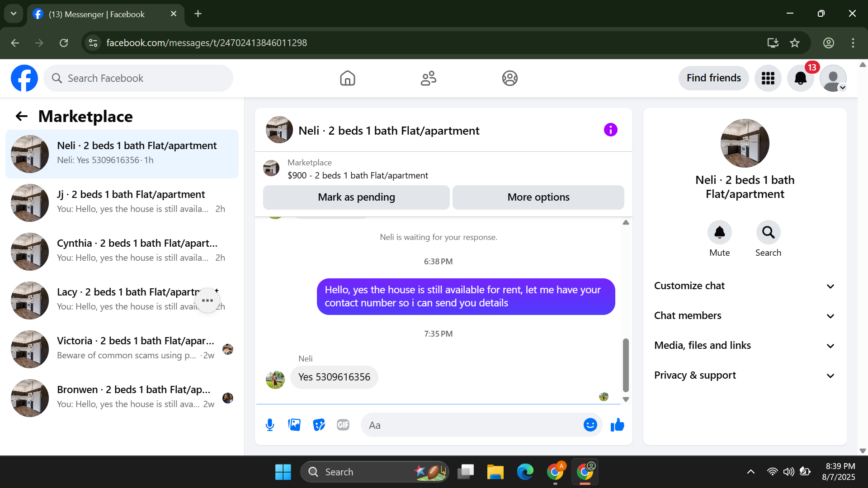Click the chat scrollbar thumb
The height and width of the screenshot is (488, 868).
coord(626,365)
